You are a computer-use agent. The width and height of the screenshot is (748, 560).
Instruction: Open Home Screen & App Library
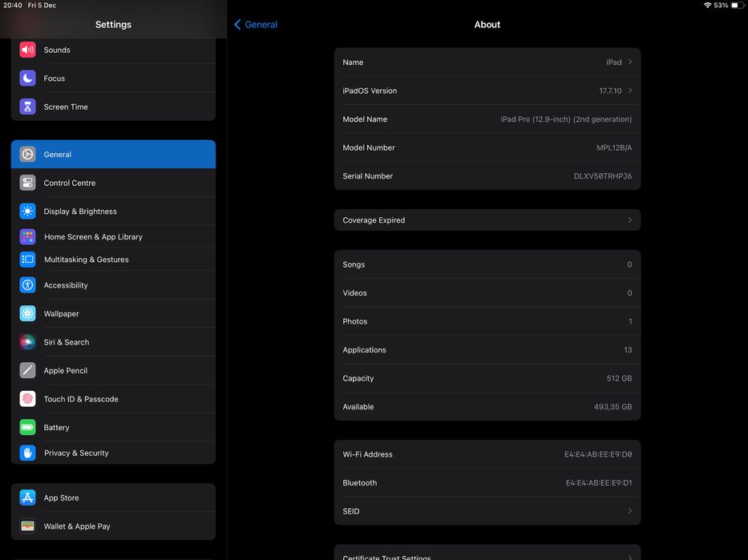(x=113, y=236)
